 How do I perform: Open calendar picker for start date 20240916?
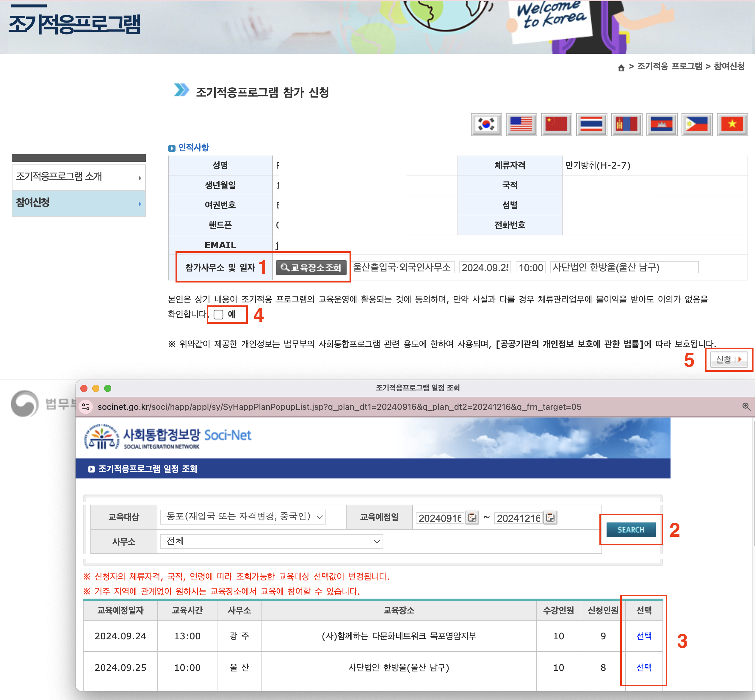tap(472, 517)
